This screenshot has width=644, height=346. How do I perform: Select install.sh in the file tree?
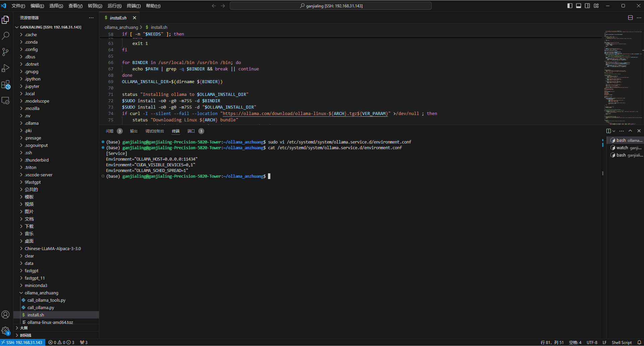point(56,315)
